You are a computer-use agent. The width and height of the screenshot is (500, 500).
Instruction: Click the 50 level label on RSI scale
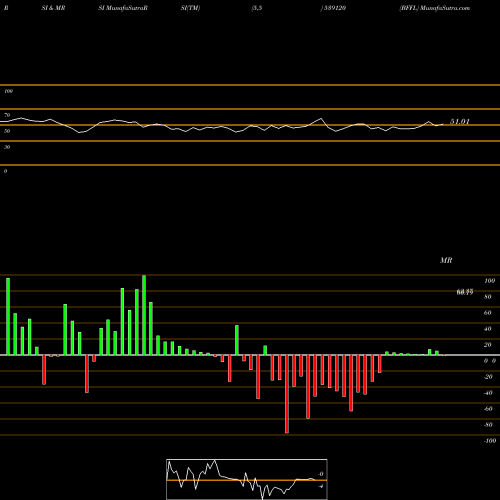coord(7,131)
